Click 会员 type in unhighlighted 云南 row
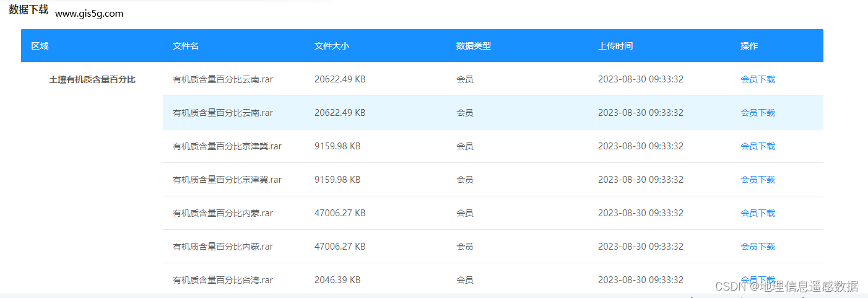The image size is (868, 298). (x=465, y=79)
